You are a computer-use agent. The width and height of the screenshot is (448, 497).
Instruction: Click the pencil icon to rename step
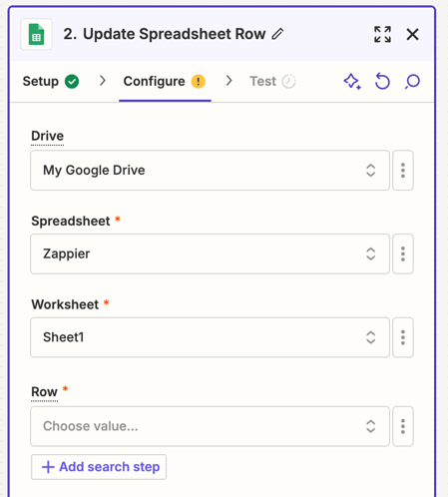point(277,34)
